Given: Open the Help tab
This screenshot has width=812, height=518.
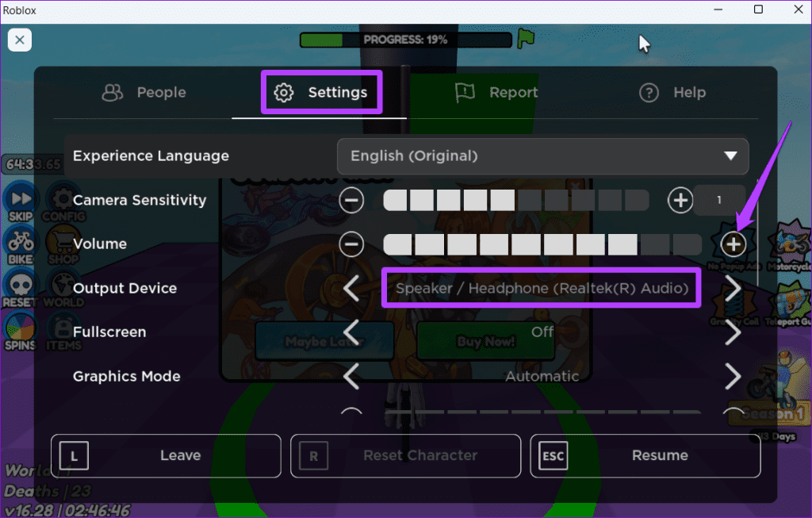Looking at the screenshot, I should coord(672,92).
